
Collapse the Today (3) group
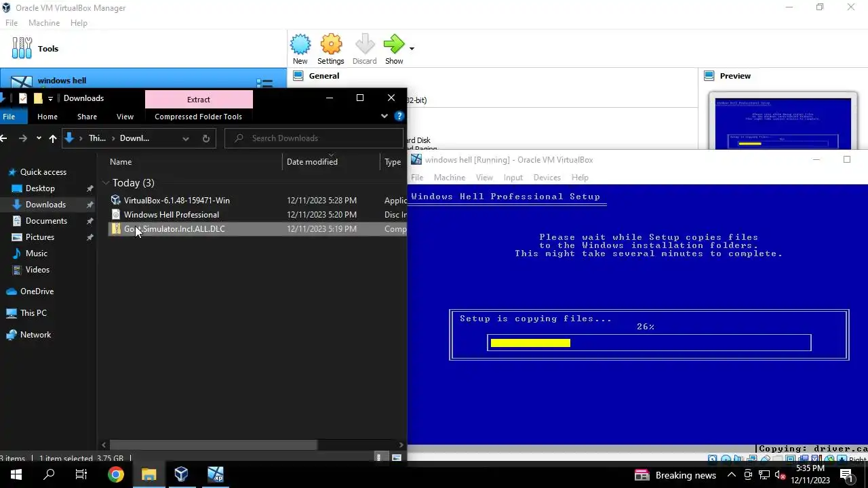point(106,183)
